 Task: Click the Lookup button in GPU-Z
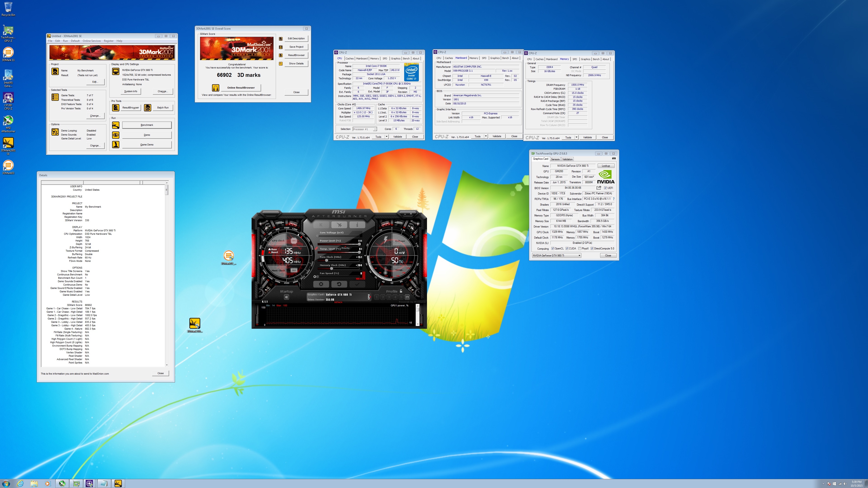(606, 166)
